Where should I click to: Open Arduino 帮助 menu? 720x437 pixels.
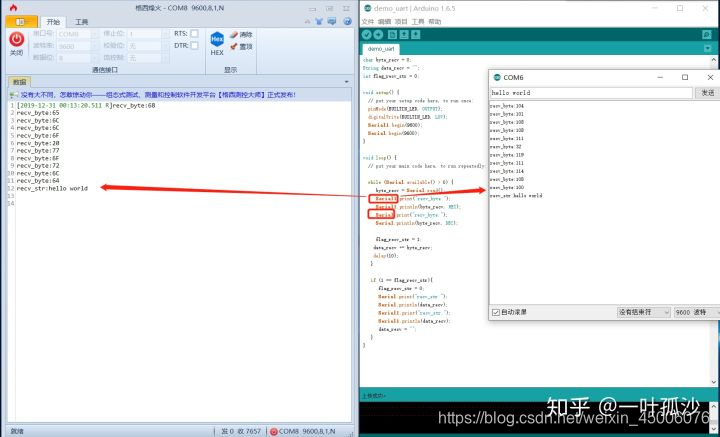point(435,22)
